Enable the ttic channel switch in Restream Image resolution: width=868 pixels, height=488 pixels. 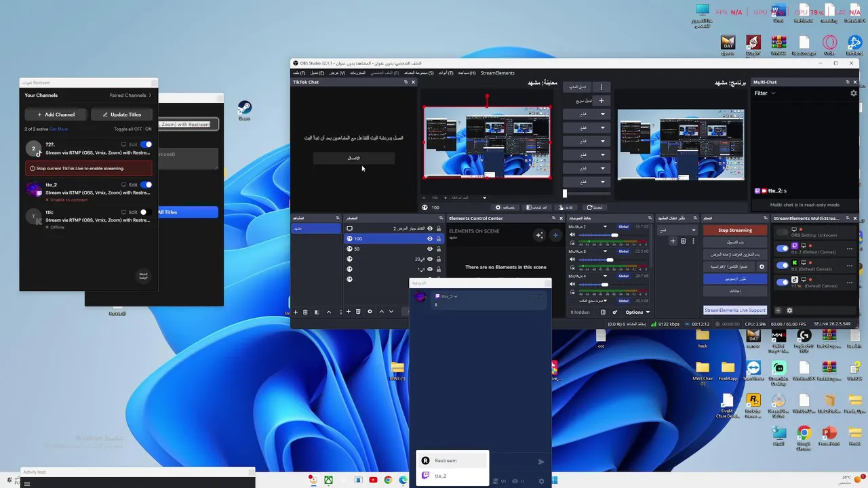pos(146,212)
